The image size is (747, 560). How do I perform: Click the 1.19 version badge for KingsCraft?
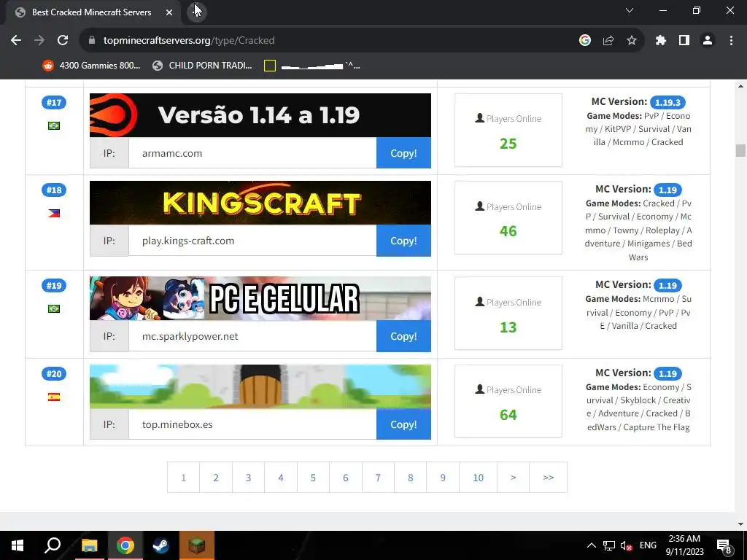click(x=667, y=190)
